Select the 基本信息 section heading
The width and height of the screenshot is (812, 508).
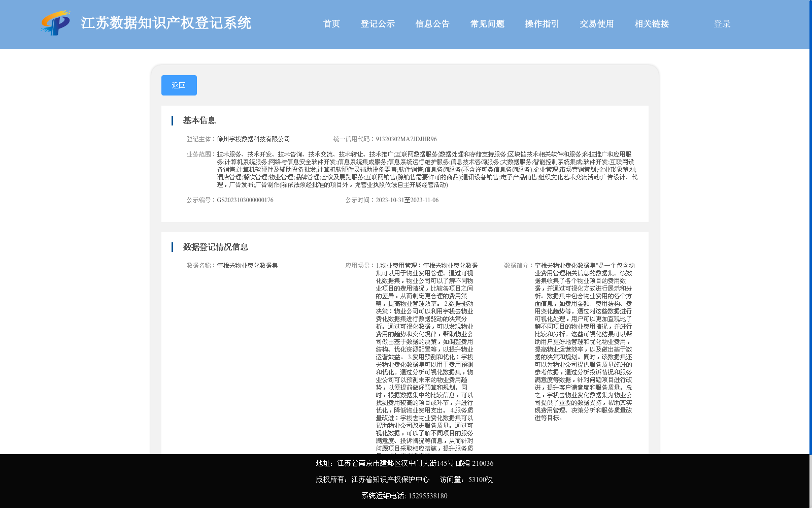[x=199, y=120]
